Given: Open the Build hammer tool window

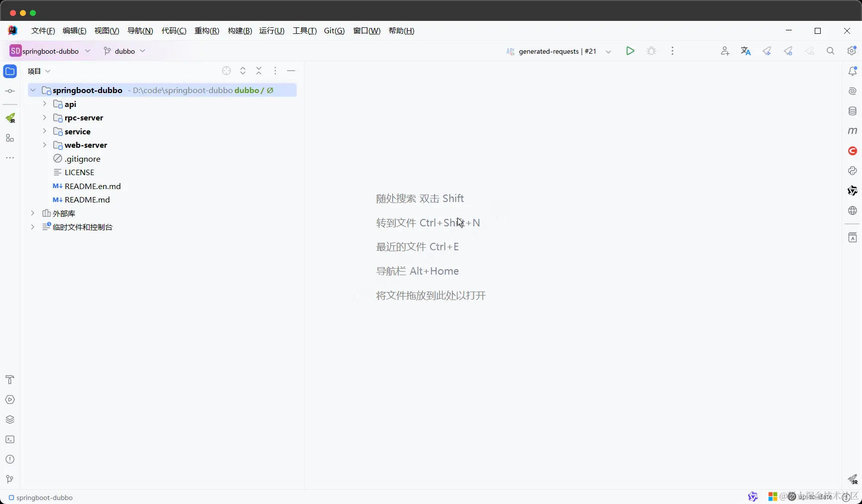Looking at the screenshot, I should point(10,380).
